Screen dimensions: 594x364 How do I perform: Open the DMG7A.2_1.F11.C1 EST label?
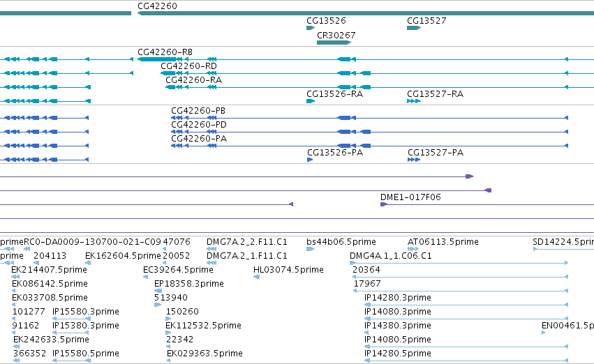tap(246, 256)
